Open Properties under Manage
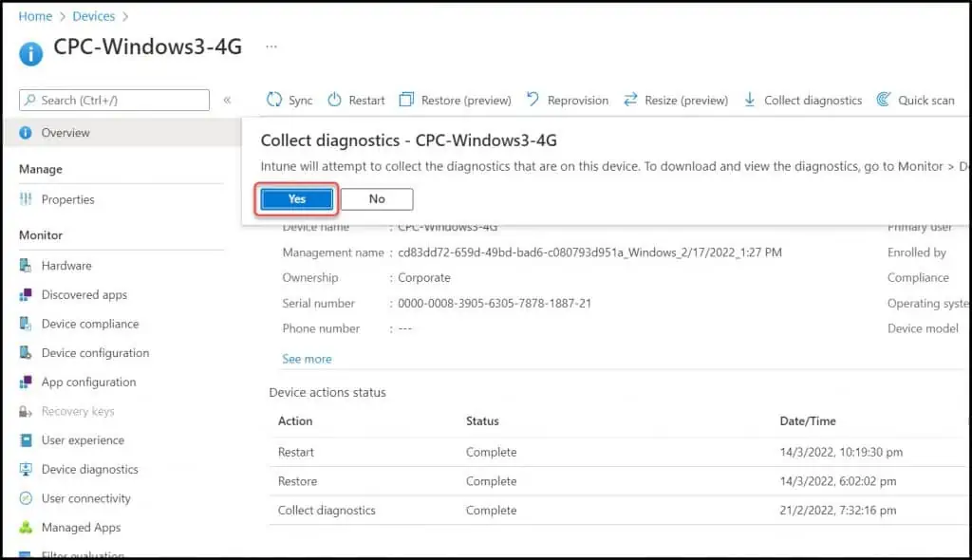This screenshot has width=972, height=560. [68, 199]
